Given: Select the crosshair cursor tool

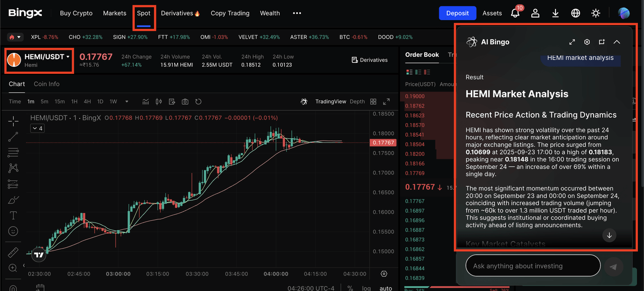Looking at the screenshot, I should tap(13, 121).
